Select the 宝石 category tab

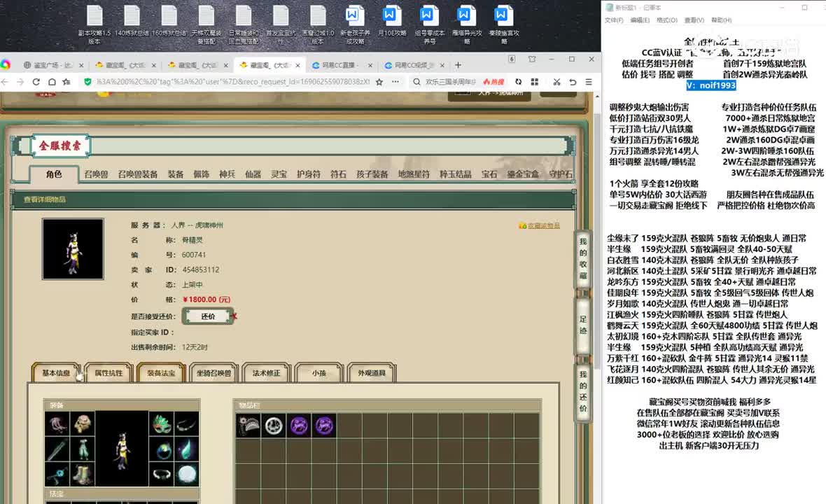tap(489, 174)
